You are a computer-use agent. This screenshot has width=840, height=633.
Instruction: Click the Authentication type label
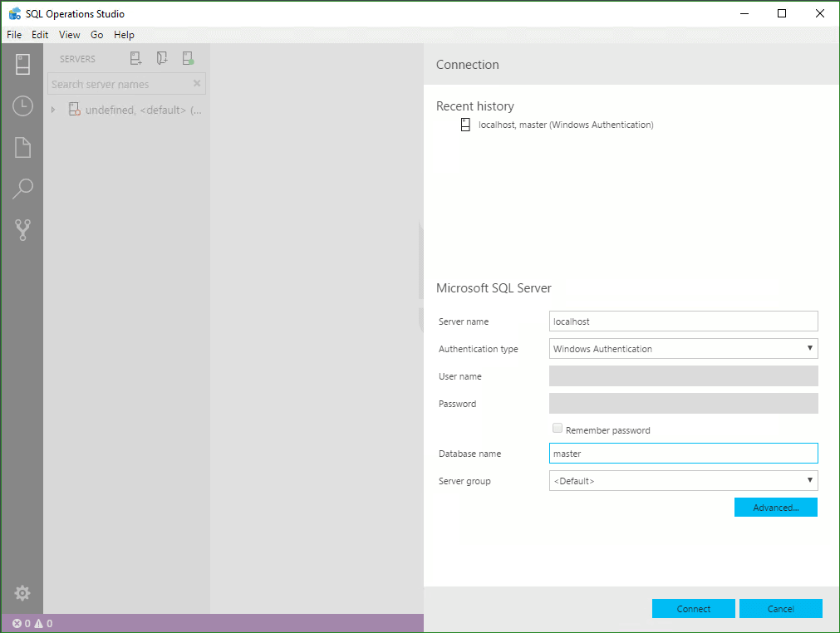pos(478,349)
